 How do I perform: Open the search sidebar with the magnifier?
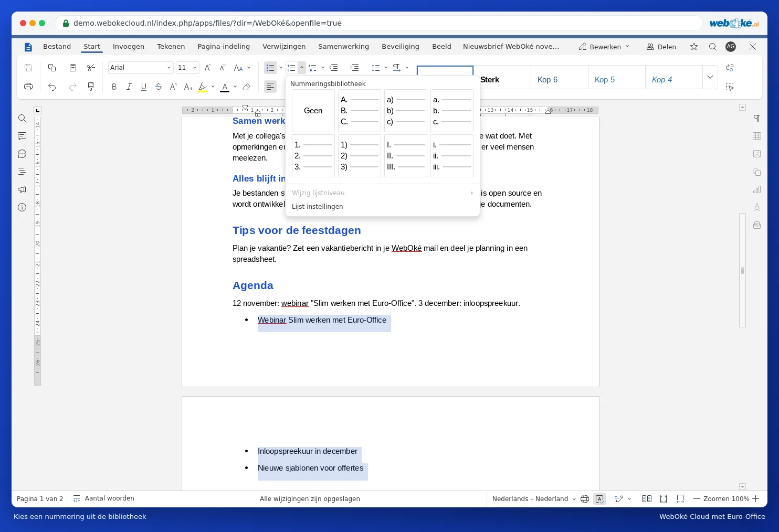coord(22,118)
